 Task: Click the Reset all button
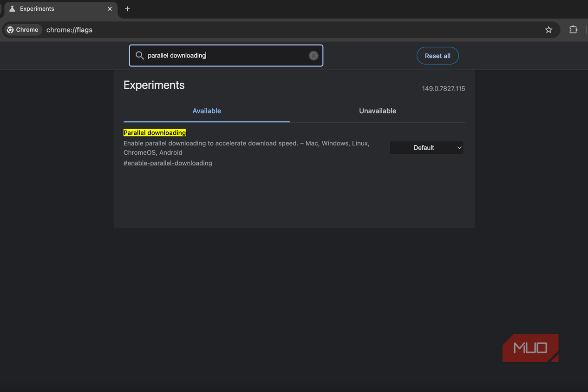[438, 56]
